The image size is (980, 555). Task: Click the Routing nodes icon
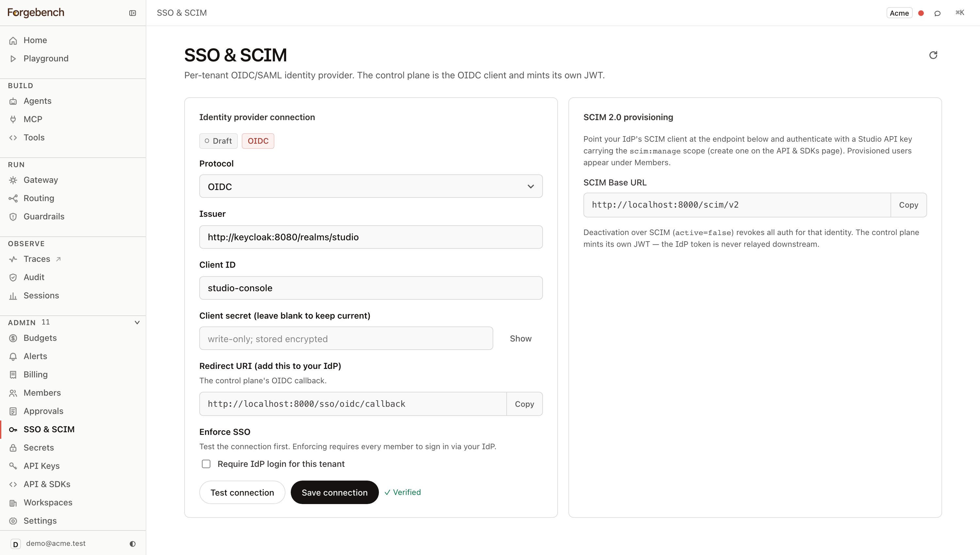click(13, 198)
